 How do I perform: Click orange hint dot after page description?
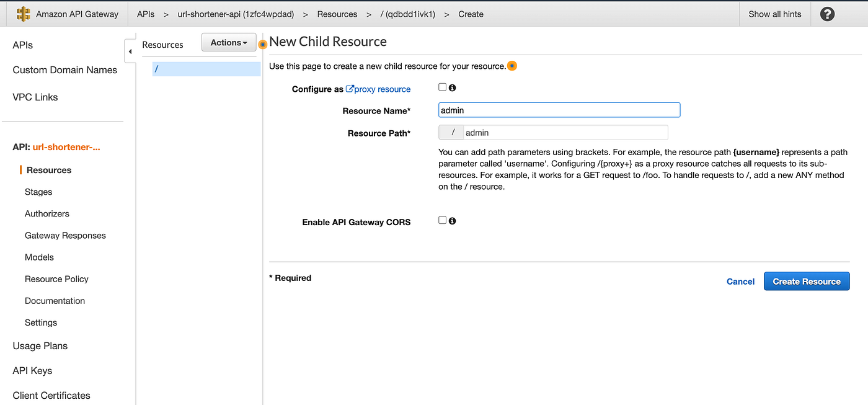(512, 66)
